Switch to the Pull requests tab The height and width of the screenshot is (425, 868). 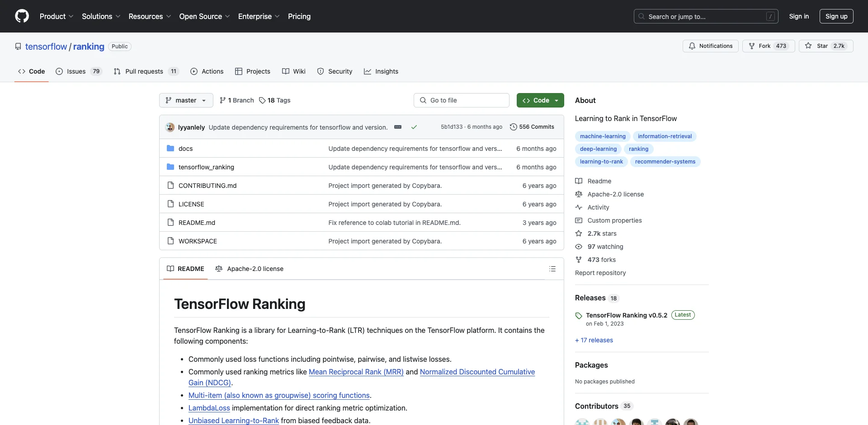coord(146,71)
